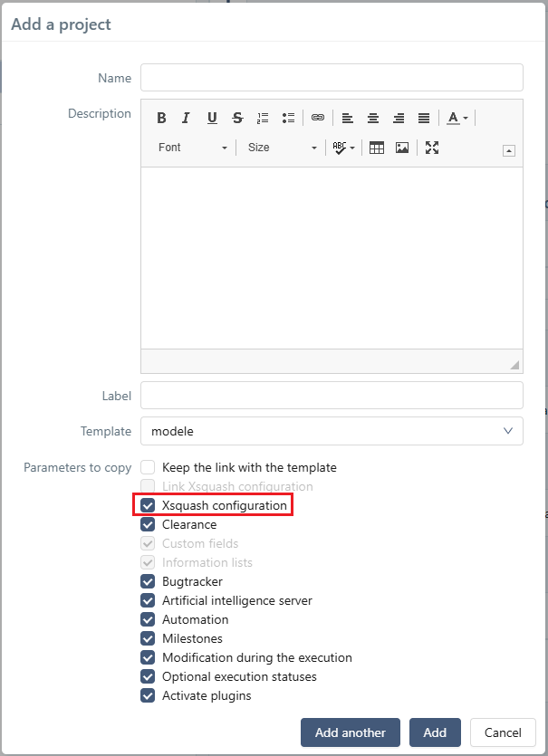
Task: Insert an image into the description
Action: click(402, 148)
